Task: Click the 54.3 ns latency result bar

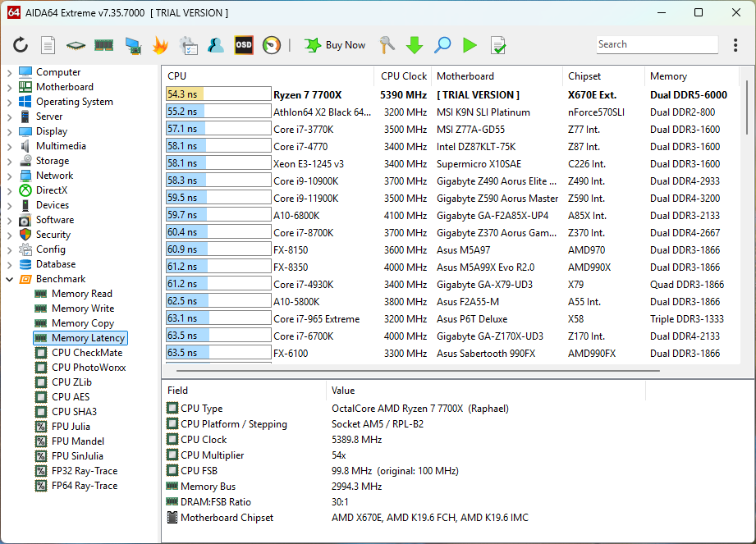Action: [218, 94]
